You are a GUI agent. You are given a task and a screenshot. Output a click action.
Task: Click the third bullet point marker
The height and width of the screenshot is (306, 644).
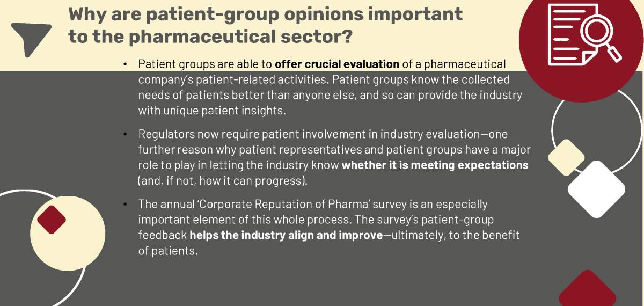(x=125, y=205)
